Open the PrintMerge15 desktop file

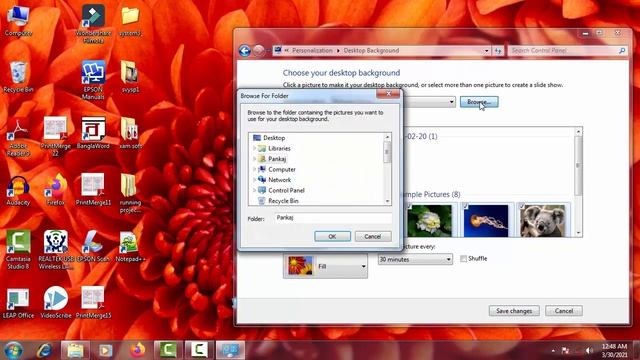[93, 303]
